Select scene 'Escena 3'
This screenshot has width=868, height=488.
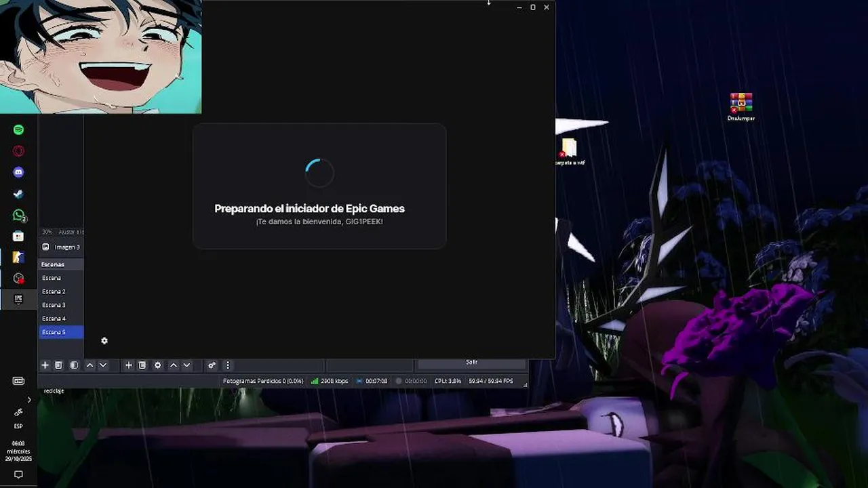click(61, 305)
